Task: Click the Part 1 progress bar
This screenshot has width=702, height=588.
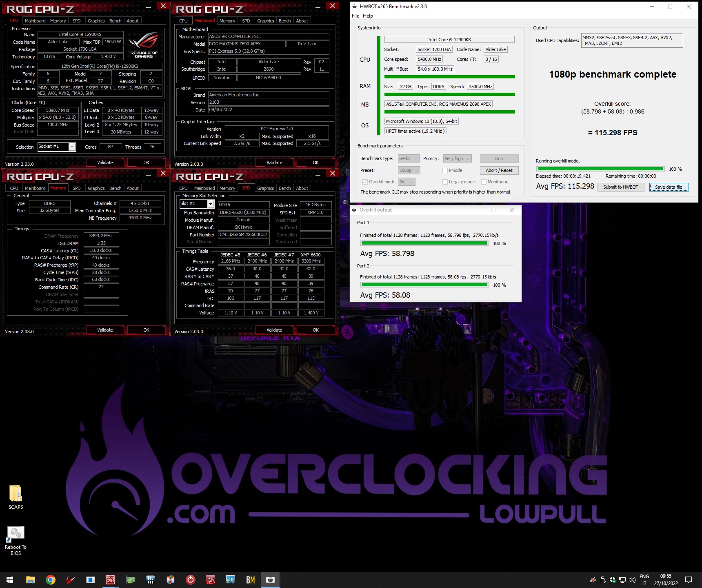Action: point(424,243)
